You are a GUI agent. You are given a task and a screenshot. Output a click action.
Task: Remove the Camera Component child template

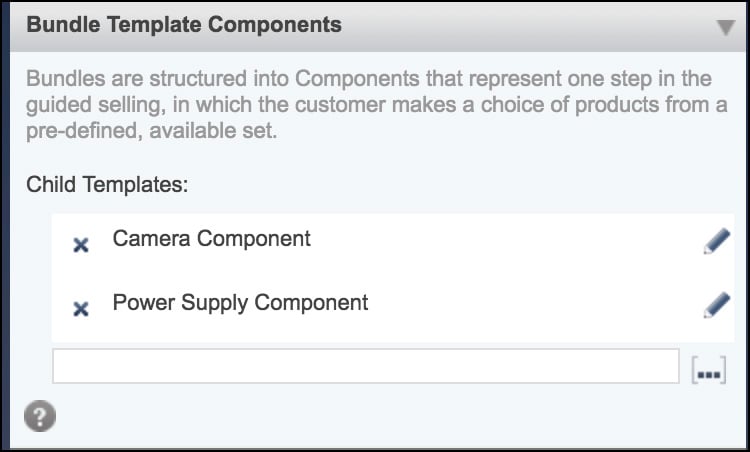pyautogui.click(x=81, y=245)
